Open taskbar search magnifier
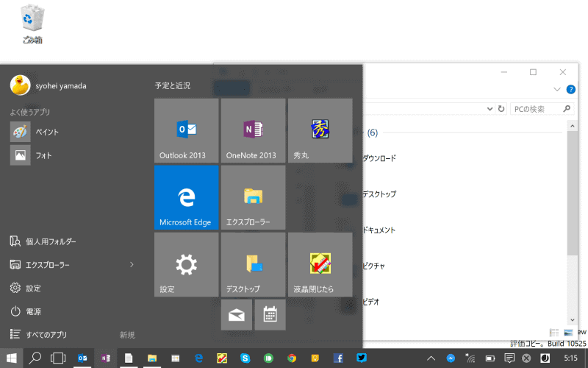The width and height of the screenshot is (588, 368). 35,358
